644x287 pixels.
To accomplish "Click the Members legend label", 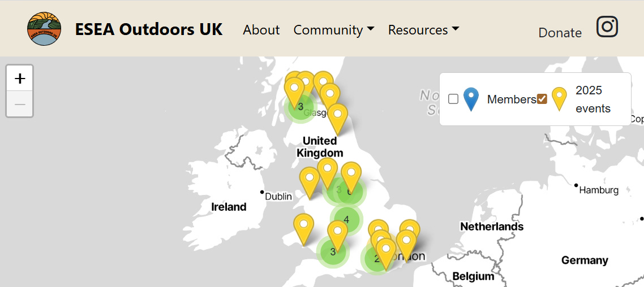I will (512, 99).
